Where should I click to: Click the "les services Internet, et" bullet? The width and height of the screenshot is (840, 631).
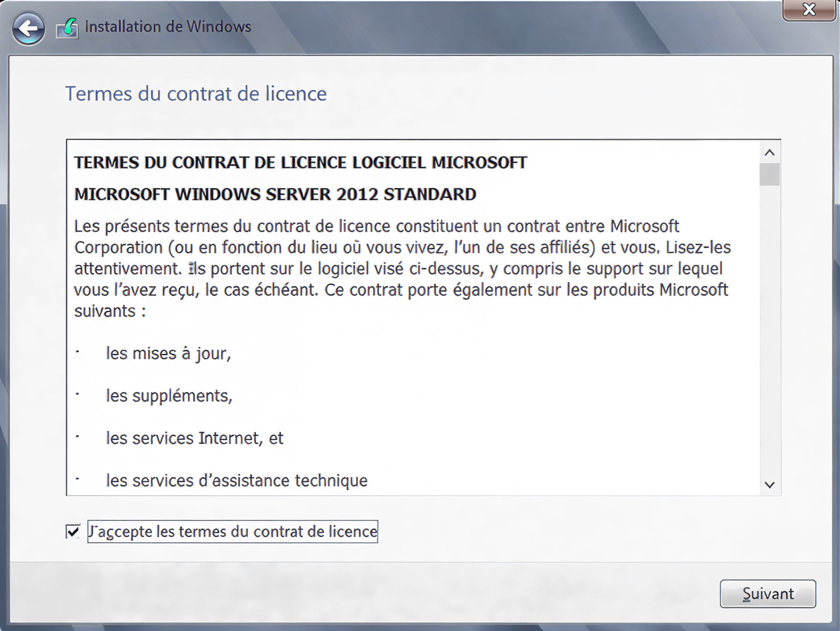point(195,438)
